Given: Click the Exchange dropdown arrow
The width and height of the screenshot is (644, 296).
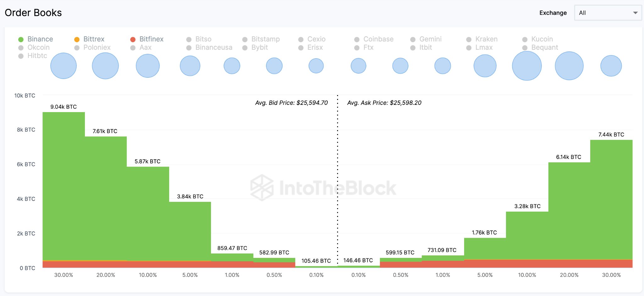Looking at the screenshot, I should (635, 13).
